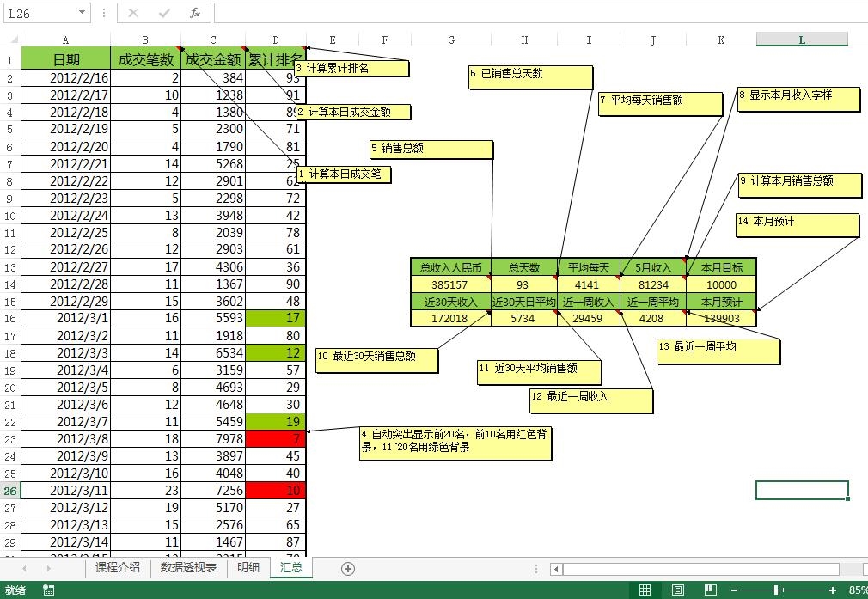Screen dimensions: 868x599
Task: Click the 本月预计 header cell
Action: (721, 302)
